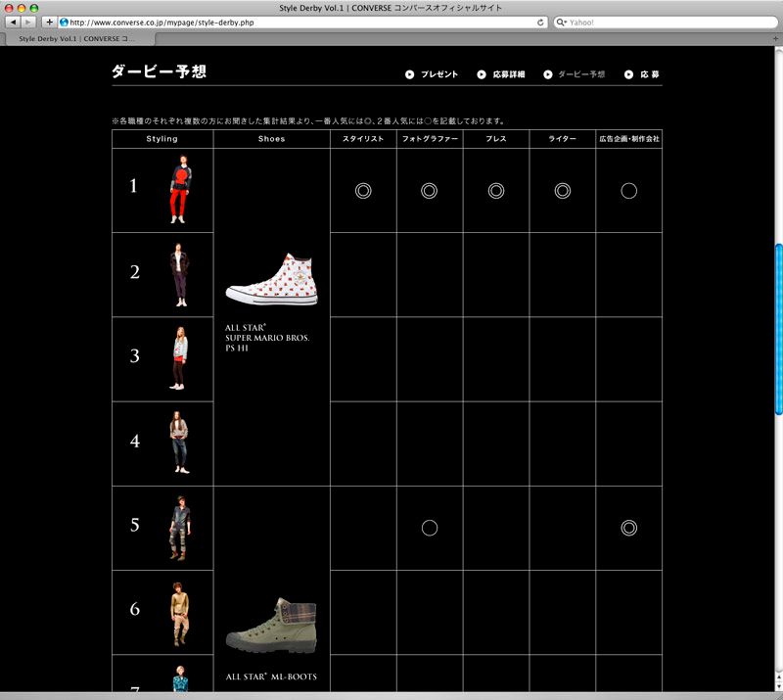The width and height of the screenshot is (783, 700).
Task: Click the reload icon in address bar
Action: click(x=541, y=22)
